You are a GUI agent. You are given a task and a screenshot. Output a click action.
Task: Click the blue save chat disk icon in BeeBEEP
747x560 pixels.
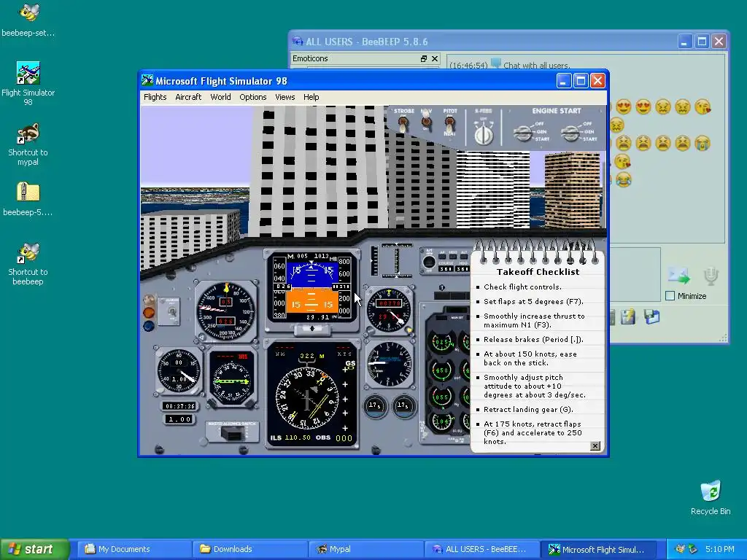(x=651, y=317)
